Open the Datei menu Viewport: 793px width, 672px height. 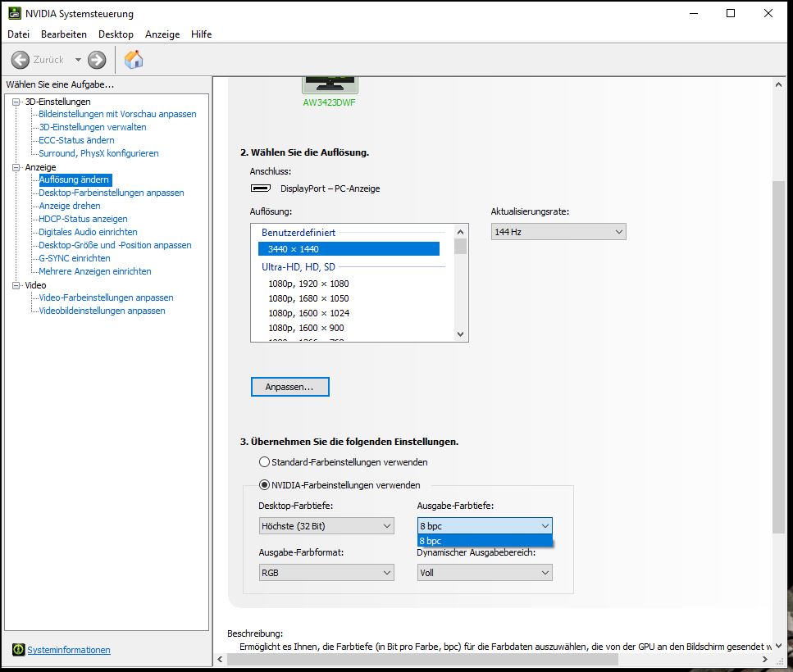pos(18,34)
